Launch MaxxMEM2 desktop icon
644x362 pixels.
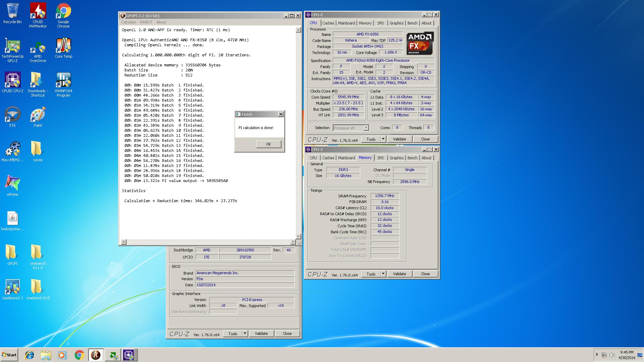(12, 152)
